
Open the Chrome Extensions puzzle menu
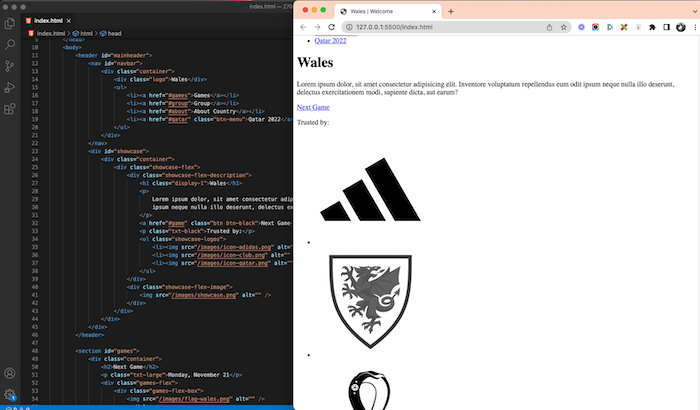coord(652,27)
